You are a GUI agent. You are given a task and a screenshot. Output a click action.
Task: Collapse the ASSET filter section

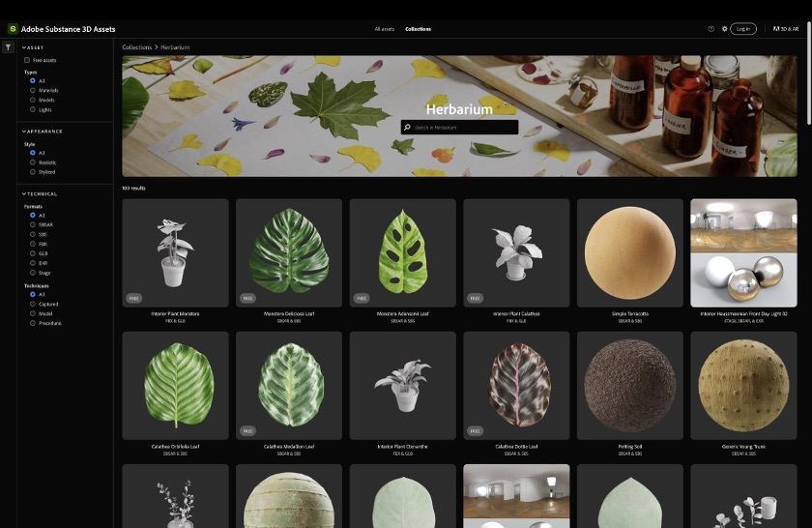pos(33,47)
